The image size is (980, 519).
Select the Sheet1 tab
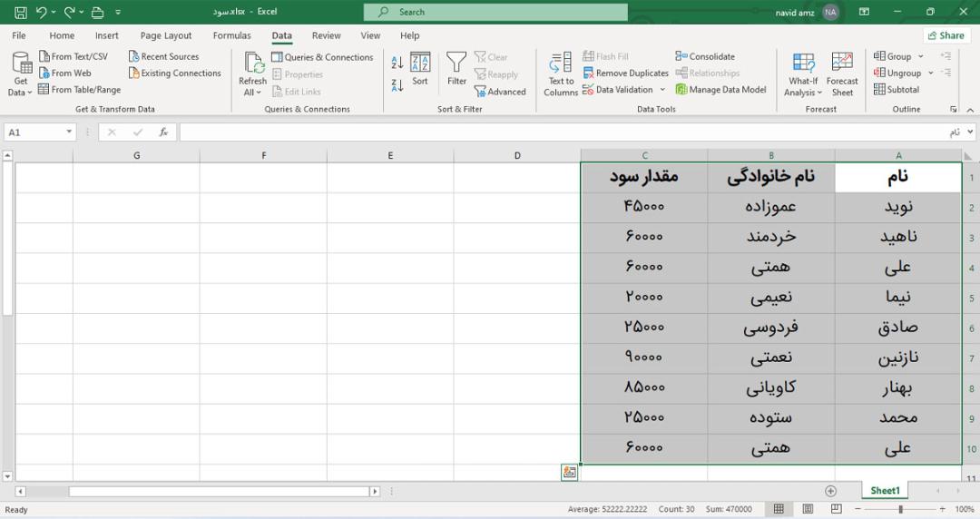885,491
